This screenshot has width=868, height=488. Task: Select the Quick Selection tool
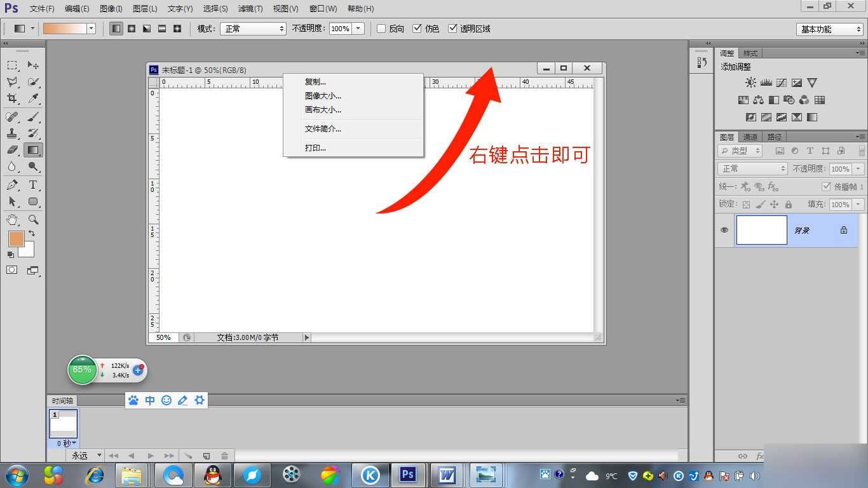point(33,82)
